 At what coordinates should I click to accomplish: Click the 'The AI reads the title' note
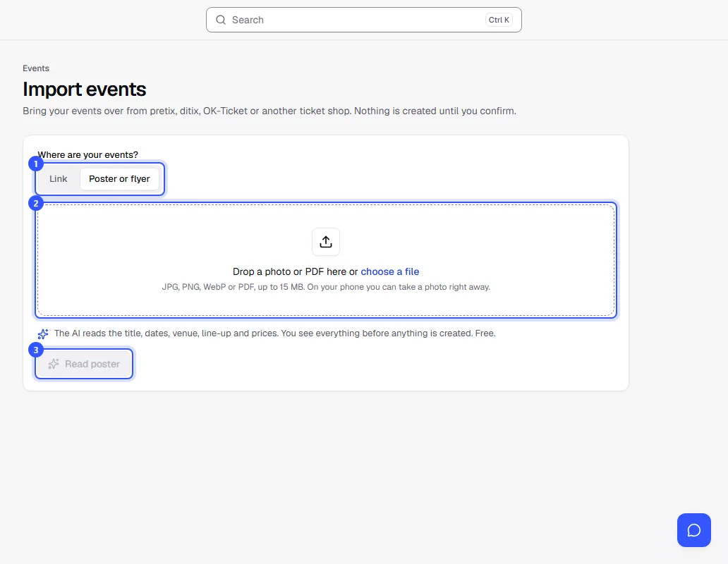pyautogui.click(x=275, y=333)
